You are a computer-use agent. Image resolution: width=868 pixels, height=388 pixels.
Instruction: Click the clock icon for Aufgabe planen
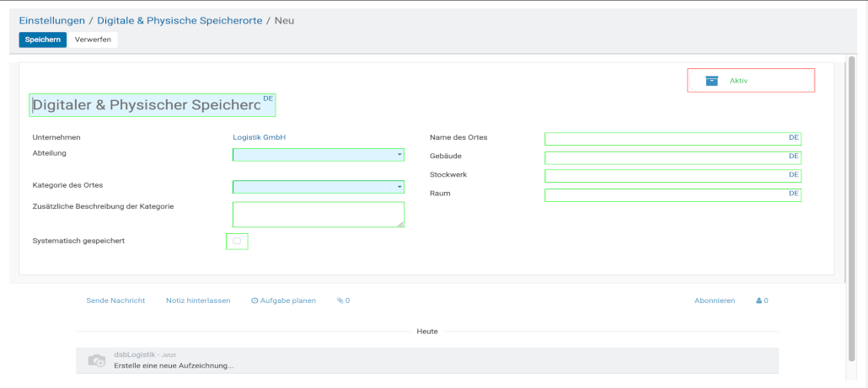[x=255, y=300]
